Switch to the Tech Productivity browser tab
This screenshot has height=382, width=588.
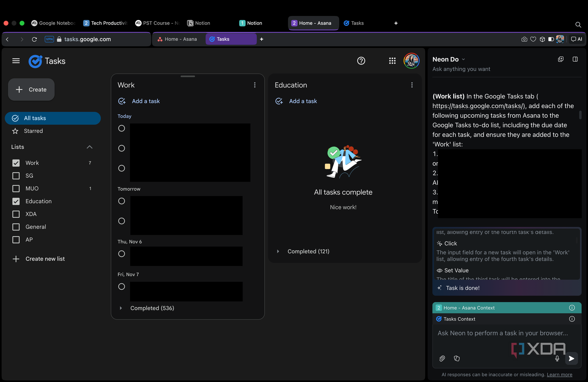[105, 23]
